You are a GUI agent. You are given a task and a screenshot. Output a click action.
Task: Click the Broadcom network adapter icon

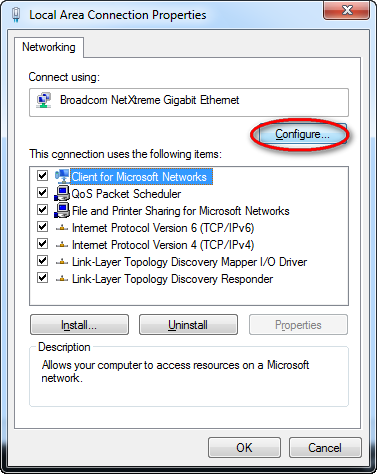pos(44,100)
